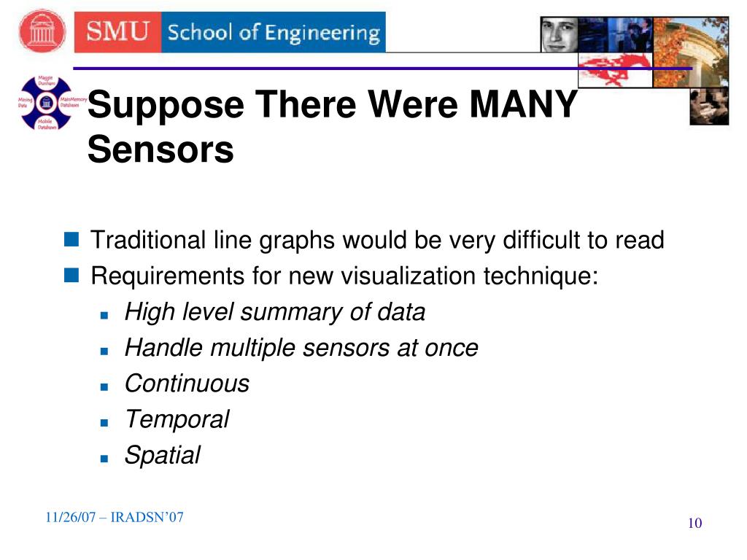Click the Temporal sub-bullet text
This screenshot has height=560, width=747.
tap(177, 419)
